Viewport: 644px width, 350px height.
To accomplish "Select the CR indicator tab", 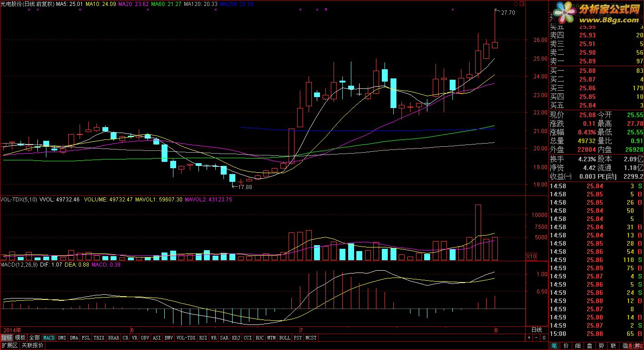I will pos(126,338).
